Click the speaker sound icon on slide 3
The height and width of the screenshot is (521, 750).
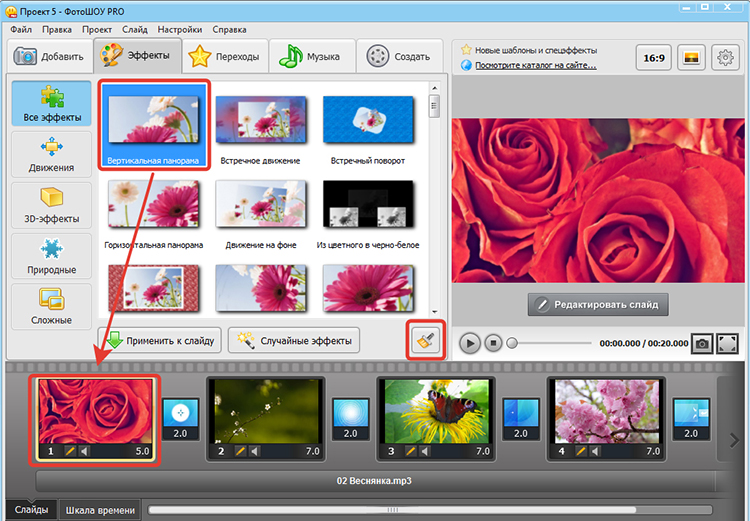425,451
